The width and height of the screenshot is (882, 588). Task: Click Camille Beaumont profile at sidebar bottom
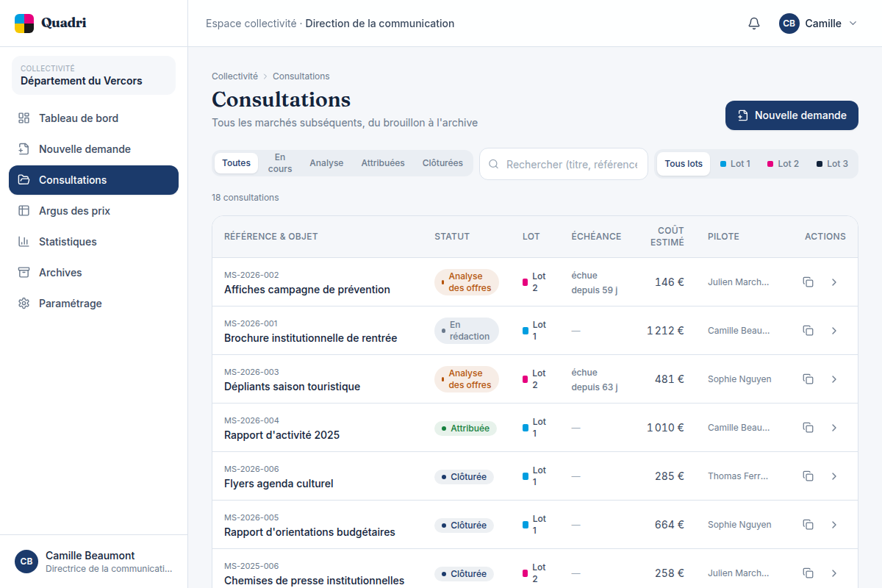pyautogui.click(x=93, y=562)
